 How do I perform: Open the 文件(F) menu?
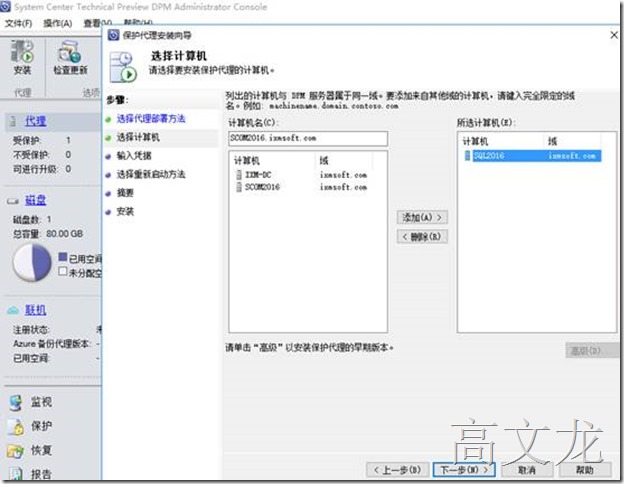click(18, 23)
